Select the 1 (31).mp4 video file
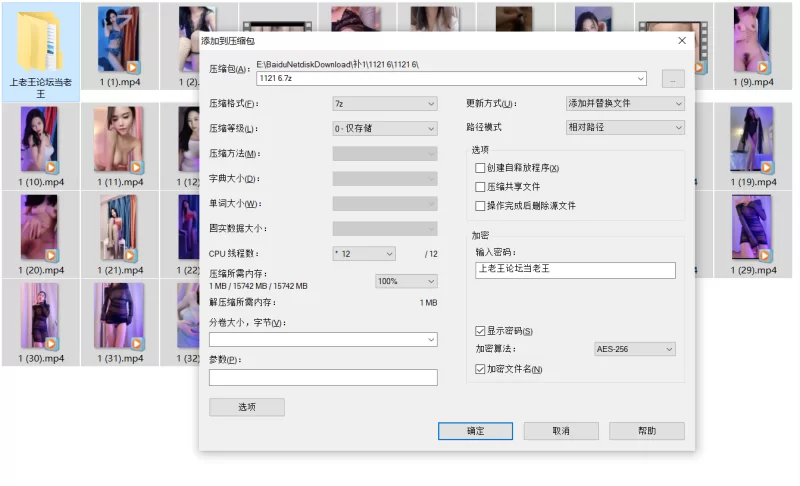 pyautogui.click(x=120, y=323)
